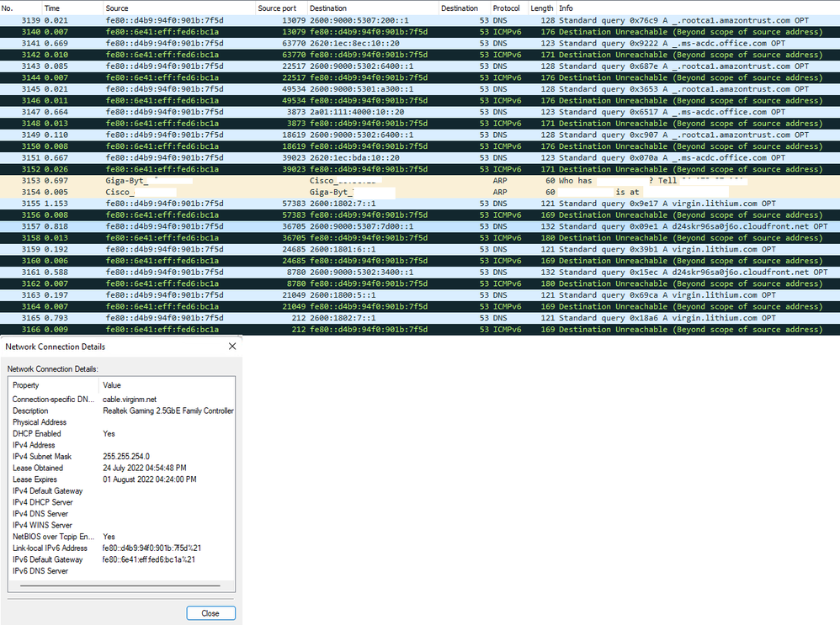840x625 pixels.
Task: Click the NetBIOS over Tcpip row
Action: 121,537
